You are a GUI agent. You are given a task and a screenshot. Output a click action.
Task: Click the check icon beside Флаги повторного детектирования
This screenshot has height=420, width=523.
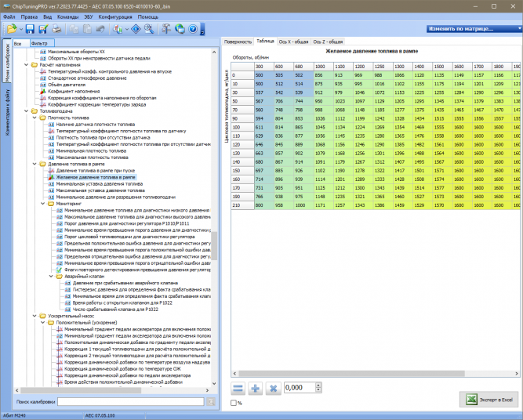[59, 270]
